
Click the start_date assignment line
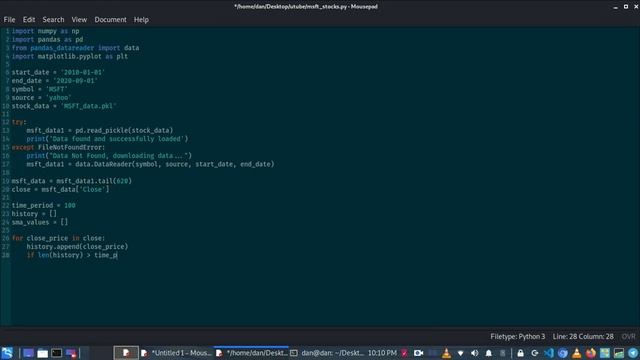pos(58,72)
